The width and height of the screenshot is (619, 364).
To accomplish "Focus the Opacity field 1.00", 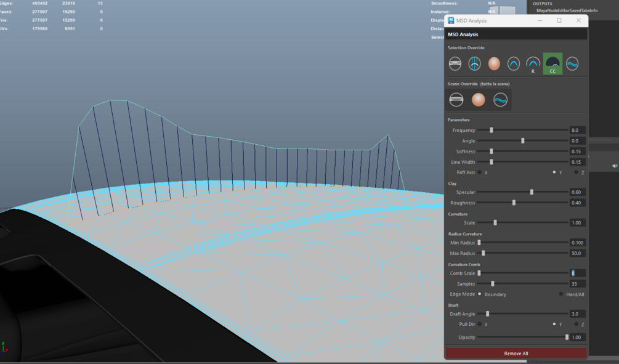I will pos(578,337).
